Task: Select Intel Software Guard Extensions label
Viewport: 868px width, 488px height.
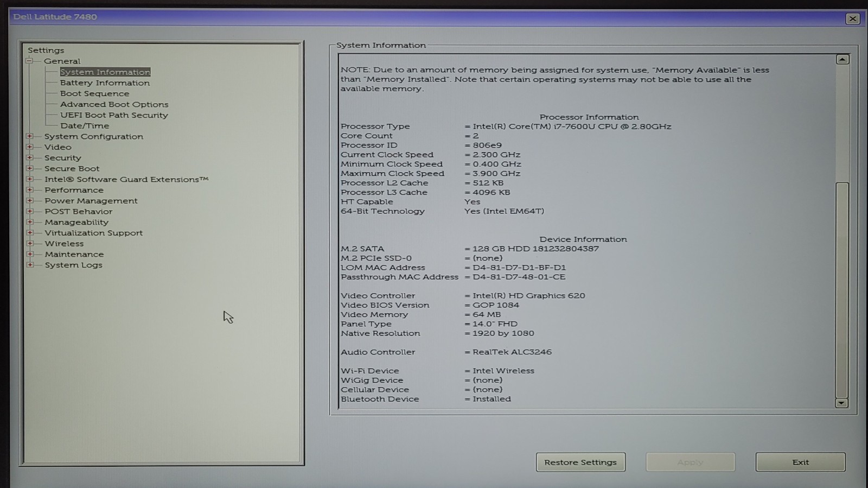Action: point(126,179)
